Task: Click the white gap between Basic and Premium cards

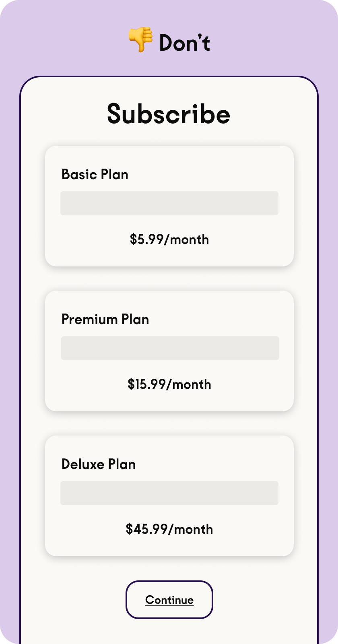Action: [x=169, y=279]
